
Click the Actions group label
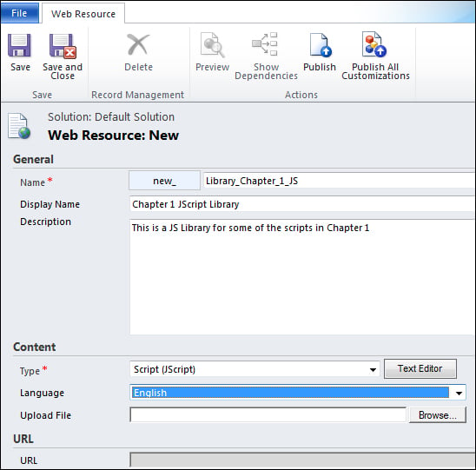tap(301, 95)
